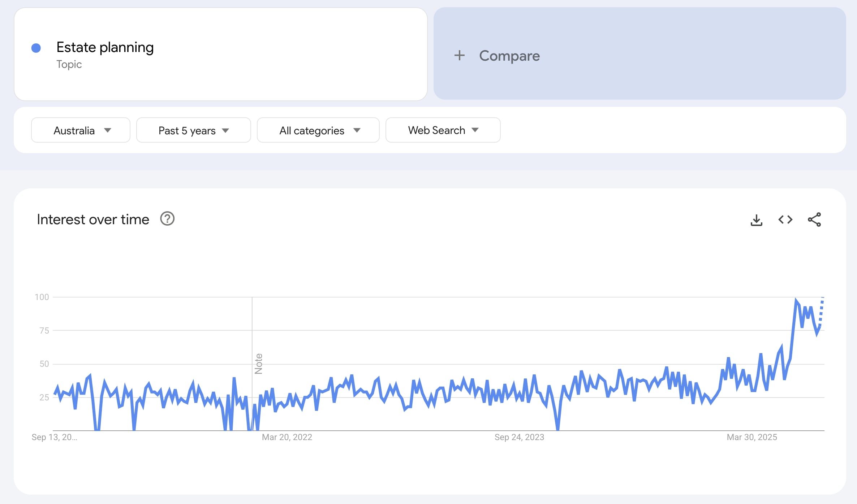
Task: Click the Mar 20, 2022 axis label
Action: [287, 437]
